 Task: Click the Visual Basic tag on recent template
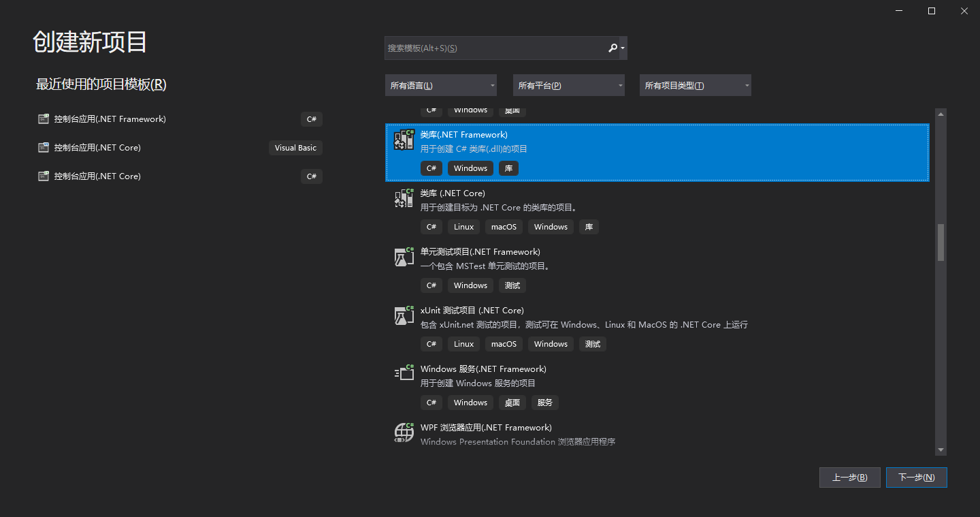tap(295, 148)
